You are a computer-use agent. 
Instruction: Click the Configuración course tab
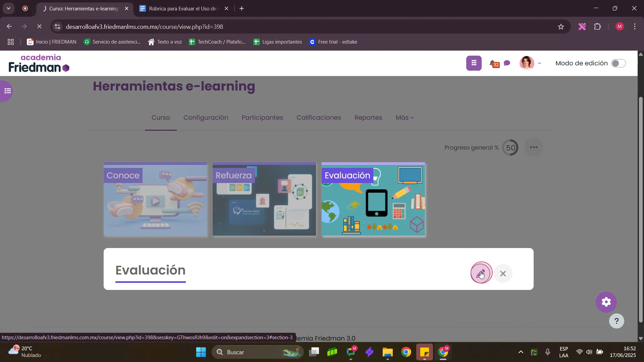206,118
